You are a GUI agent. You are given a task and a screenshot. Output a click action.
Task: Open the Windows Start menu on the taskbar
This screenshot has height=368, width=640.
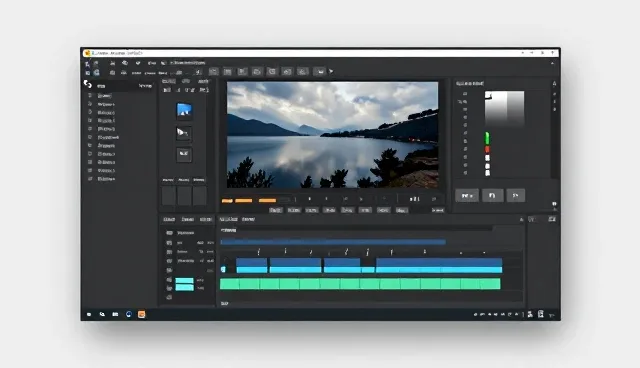[89, 314]
